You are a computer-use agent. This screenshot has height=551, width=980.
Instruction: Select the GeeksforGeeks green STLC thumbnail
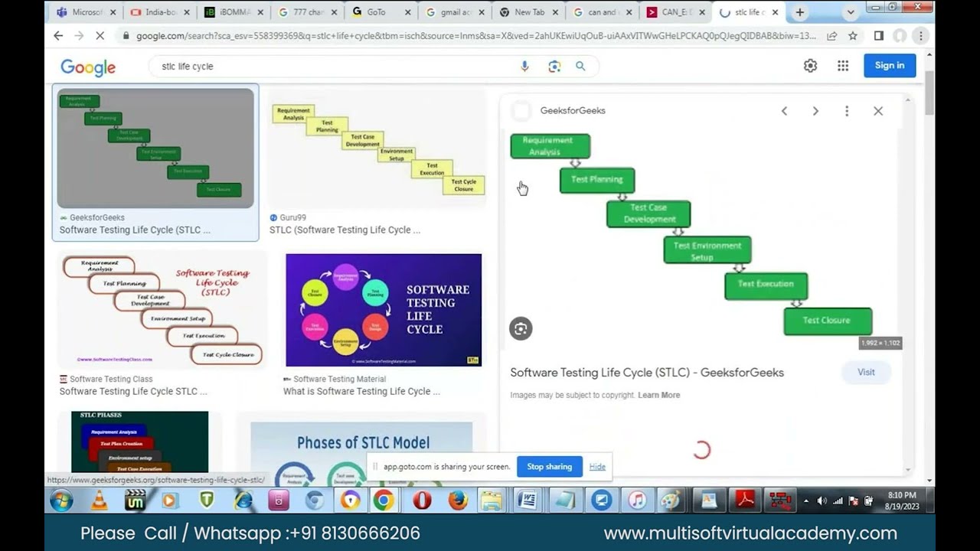click(x=155, y=148)
